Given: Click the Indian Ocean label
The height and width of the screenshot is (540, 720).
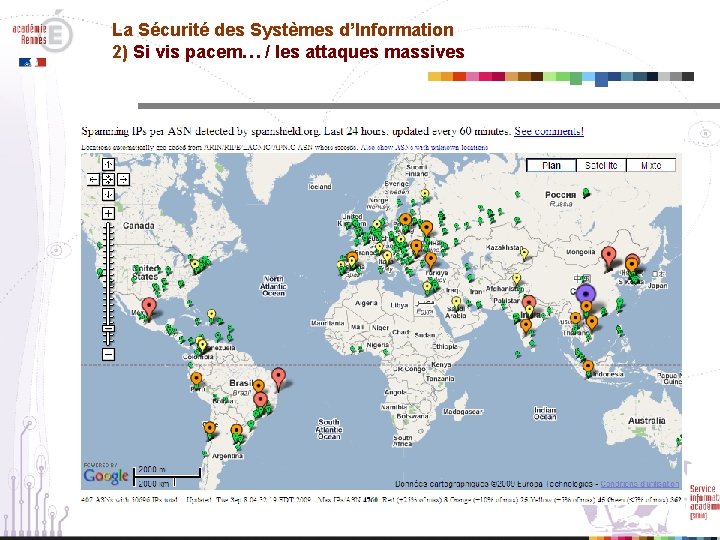Looking at the screenshot, I should coord(545,413).
